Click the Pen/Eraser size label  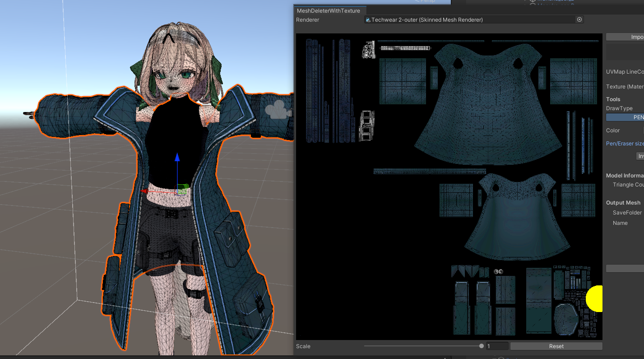point(625,144)
